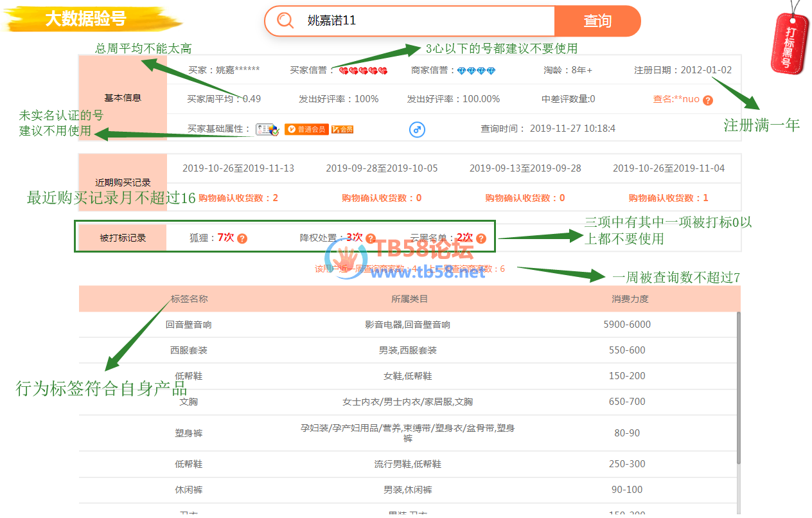
Task: Click the help icon beside 查名:**nuo
Action: (708, 100)
